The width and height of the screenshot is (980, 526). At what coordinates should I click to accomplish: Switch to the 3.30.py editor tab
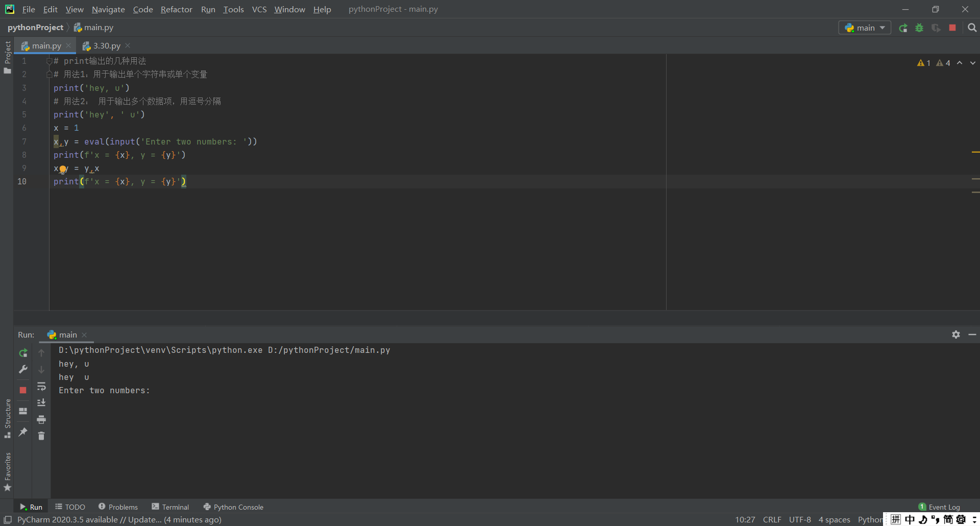click(107, 46)
